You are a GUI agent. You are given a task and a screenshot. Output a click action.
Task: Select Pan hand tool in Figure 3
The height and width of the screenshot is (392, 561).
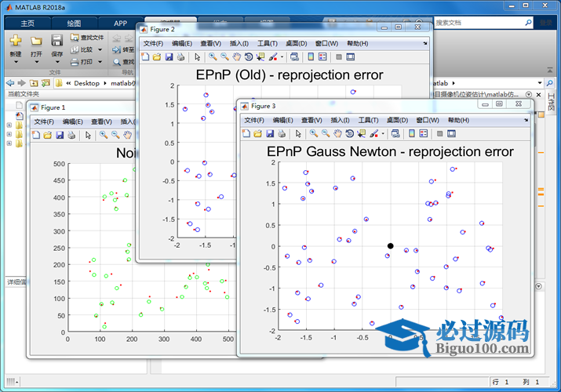pyautogui.click(x=337, y=133)
